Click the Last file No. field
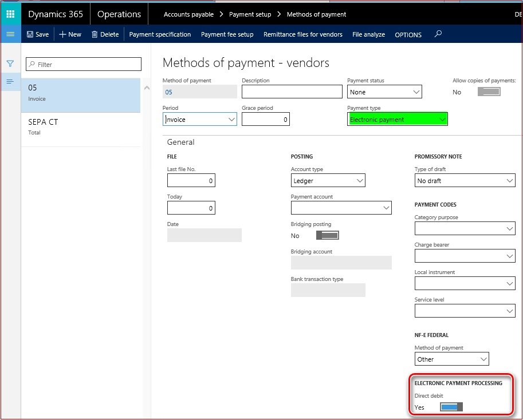Screen dimensions: 523x420 191,180
